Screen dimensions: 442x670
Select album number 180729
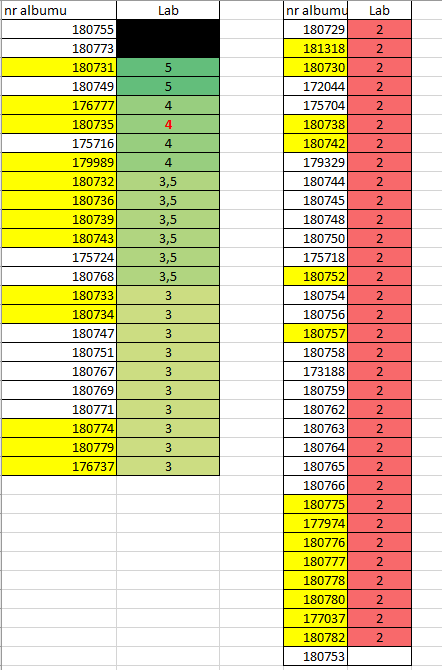pyautogui.click(x=316, y=29)
